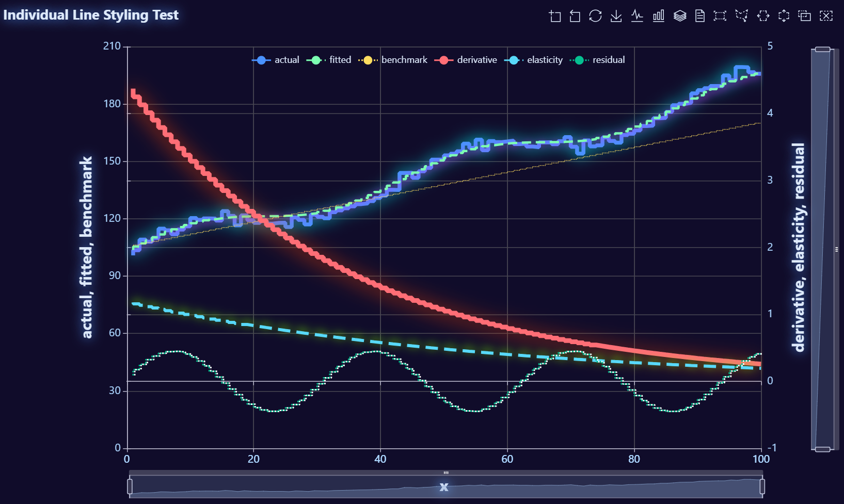Select the polygon lasso brush tool
This screenshot has width=844, height=504.
[x=741, y=16]
